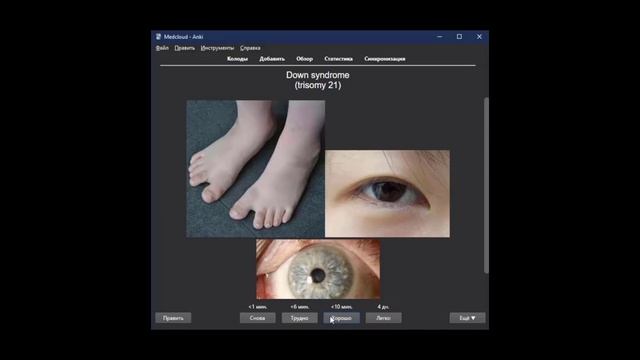Open the Справка menu
Screen dimensions: 640x360
pyautogui.click(x=250, y=48)
